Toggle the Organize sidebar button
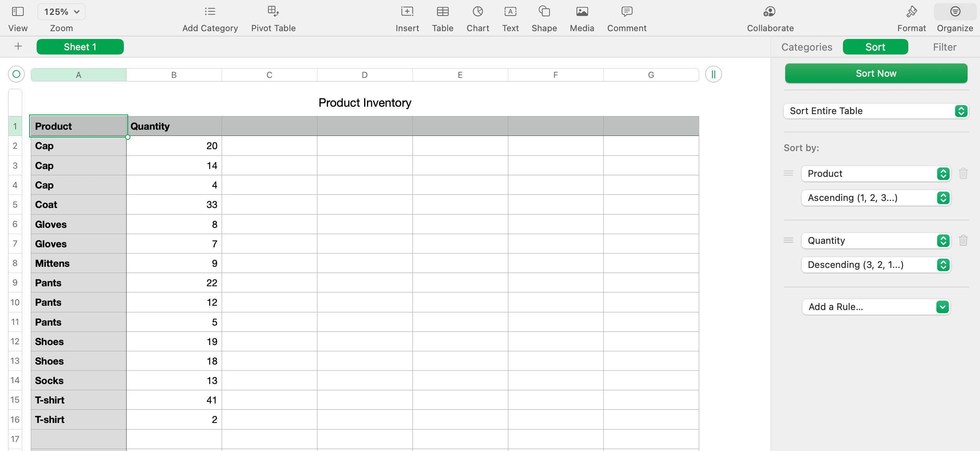This screenshot has height=451, width=980. pyautogui.click(x=955, y=12)
